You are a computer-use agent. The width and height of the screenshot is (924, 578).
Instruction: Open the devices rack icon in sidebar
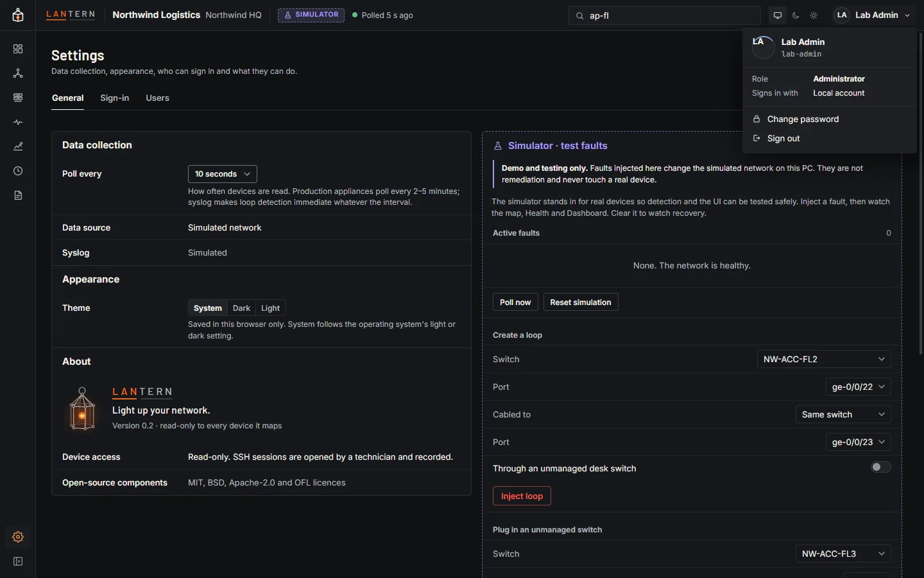18,98
